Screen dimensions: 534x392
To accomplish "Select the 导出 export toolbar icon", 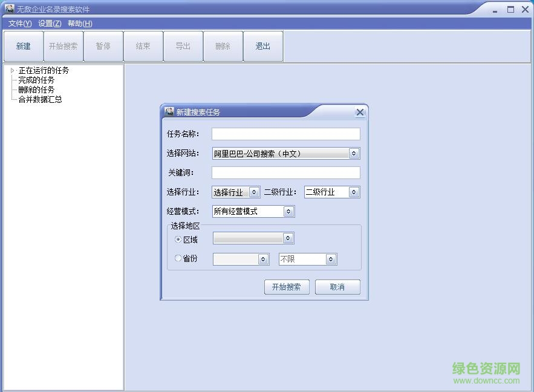I will 183,46.
